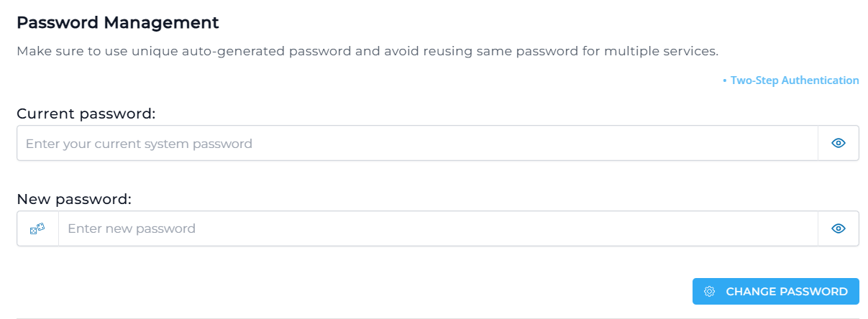Viewport: 868px width, 319px height.
Task: Submit with the CHANGE PASSWORD button
Action: (776, 291)
